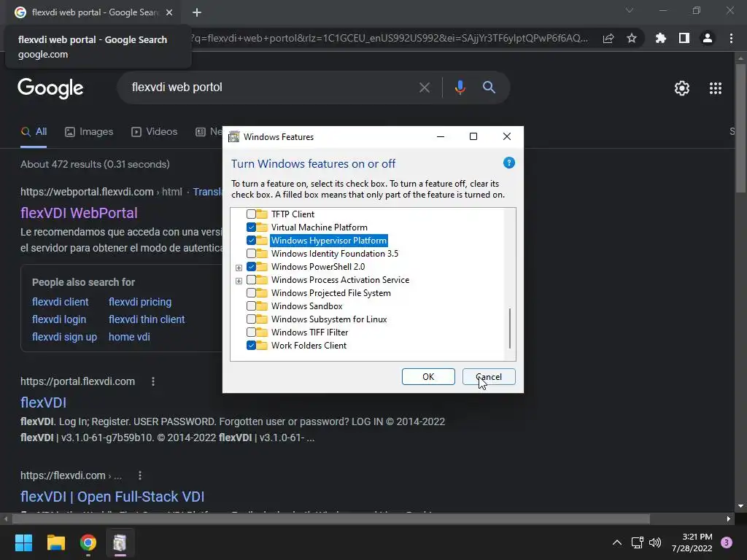Select Windows Features taskbar icon
Viewport: 747px width, 560px height.
coord(120,542)
